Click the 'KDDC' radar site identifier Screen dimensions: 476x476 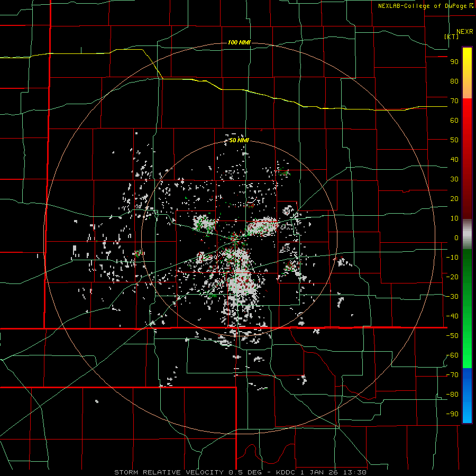287,472
